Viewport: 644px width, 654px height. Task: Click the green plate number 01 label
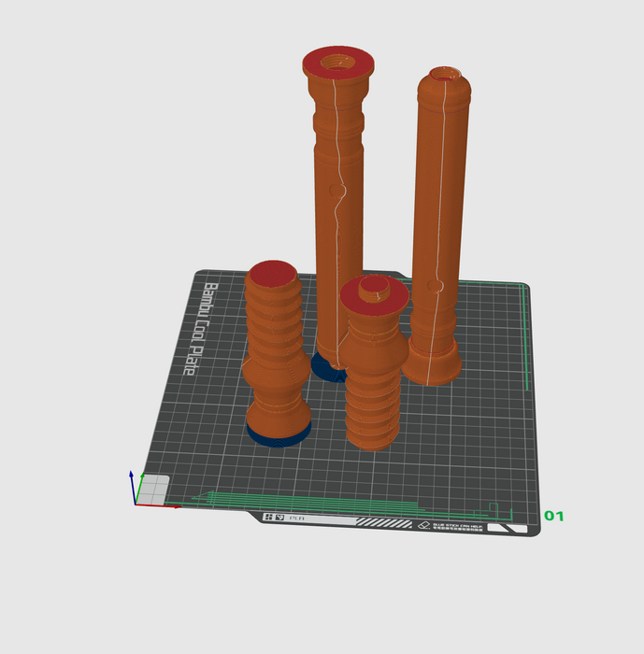point(554,516)
